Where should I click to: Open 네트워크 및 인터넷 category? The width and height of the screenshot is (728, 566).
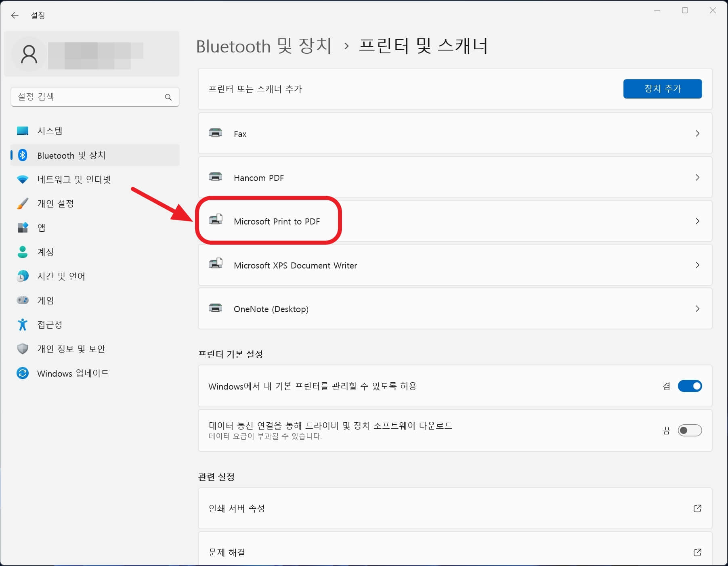[95, 179]
